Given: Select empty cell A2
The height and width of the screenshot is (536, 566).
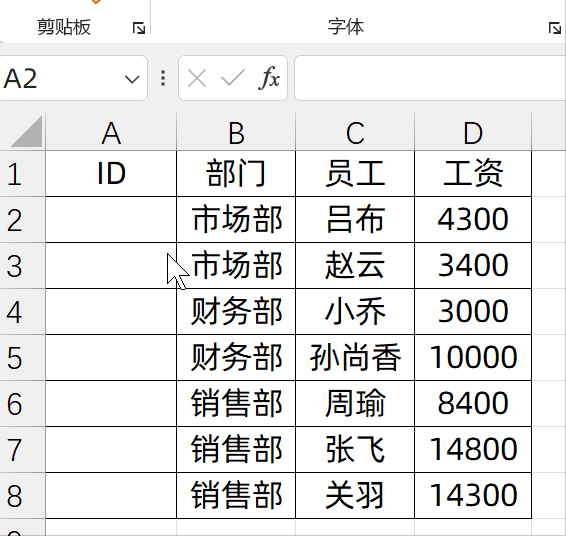Looking at the screenshot, I should pyautogui.click(x=111, y=219).
